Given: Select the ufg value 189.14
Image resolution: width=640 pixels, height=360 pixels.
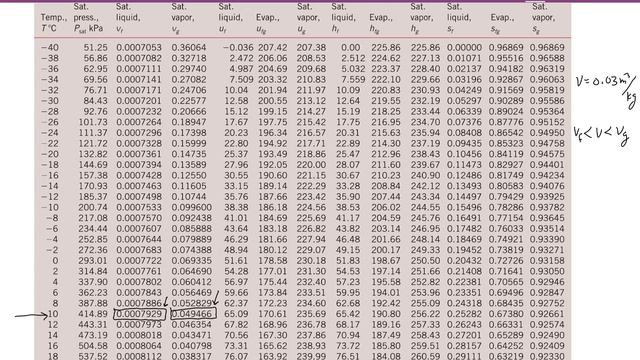Looking at the screenshot, I should (x=273, y=186).
